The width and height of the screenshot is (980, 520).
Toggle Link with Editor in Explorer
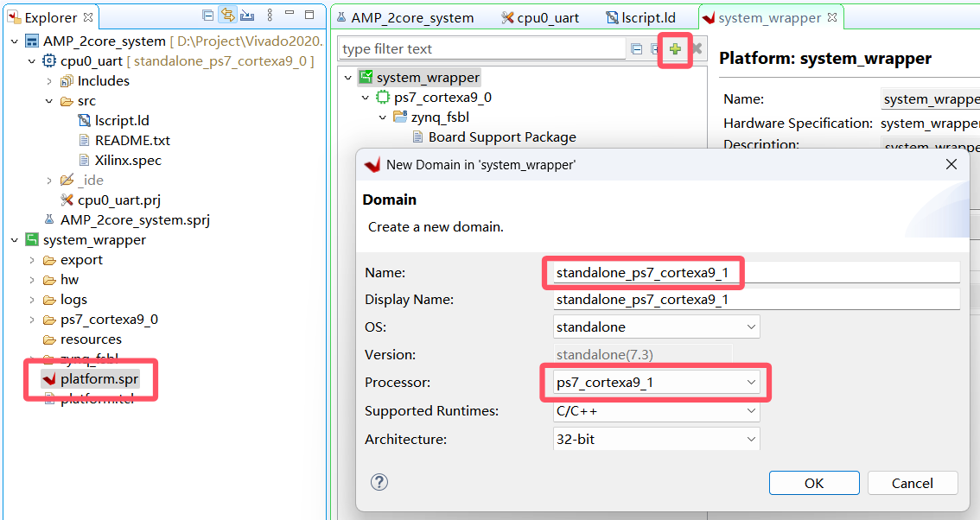point(228,15)
